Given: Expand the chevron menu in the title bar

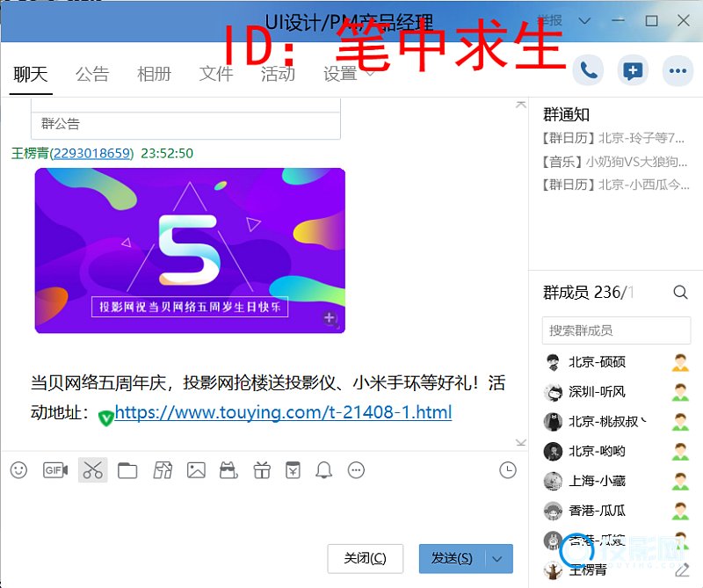Looking at the screenshot, I should click(x=584, y=20).
